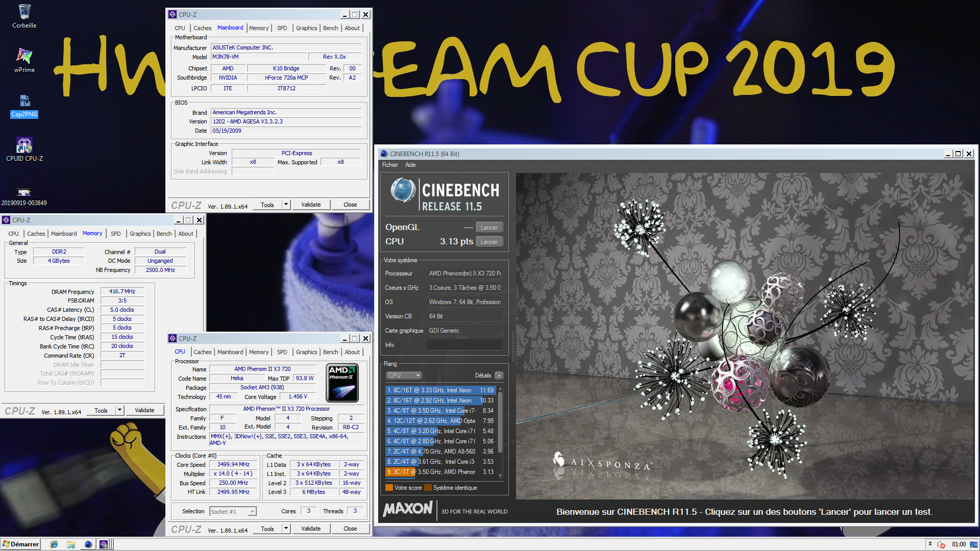Image resolution: width=980 pixels, height=551 pixels.
Task: Click the MAXON logo in Cinebench
Action: [408, 509]
